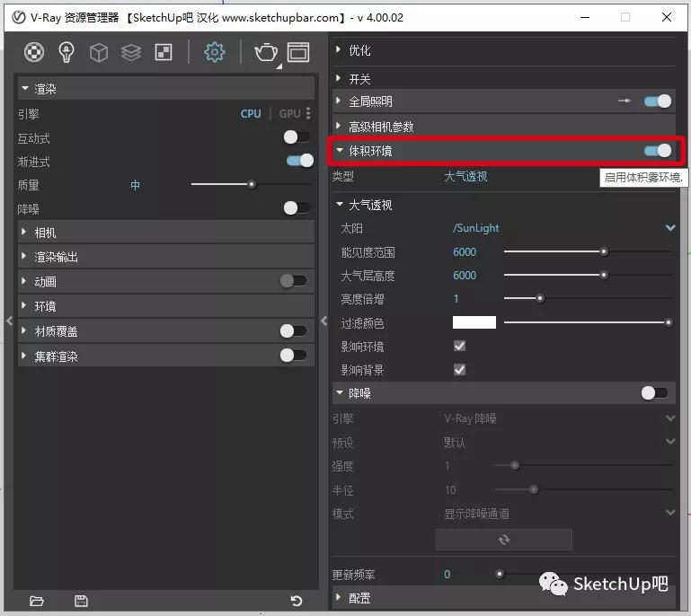Disable the 渐进式 progressive switch
This screenshot has height=616, width=691.
click(x=300, y=160)
